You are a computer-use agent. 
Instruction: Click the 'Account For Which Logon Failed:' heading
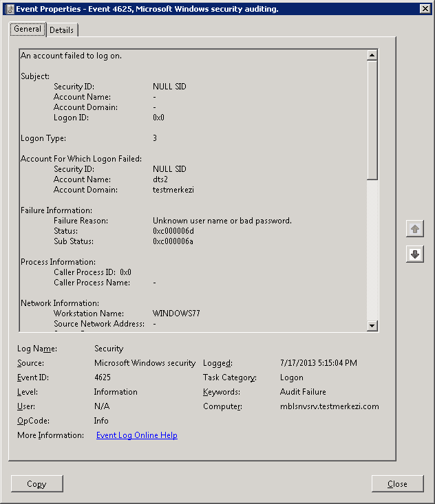(x=81, y=159)
